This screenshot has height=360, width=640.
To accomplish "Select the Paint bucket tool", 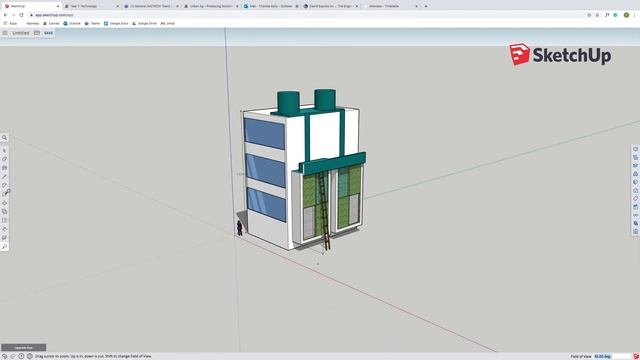I will [4, 168].
